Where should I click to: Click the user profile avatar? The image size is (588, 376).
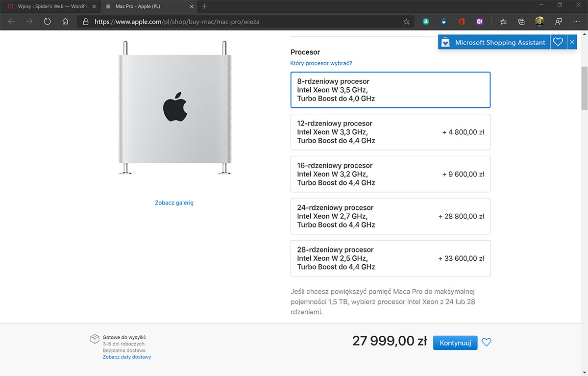click(539, 22)
